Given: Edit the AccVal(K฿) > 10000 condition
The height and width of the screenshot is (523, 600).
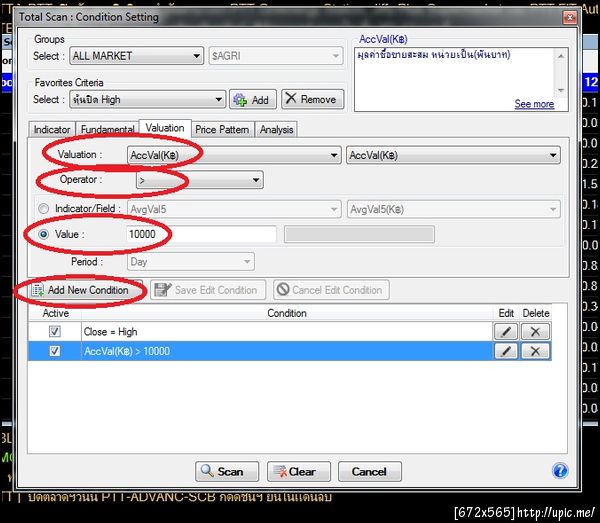Looking at the screenshot, I should 505,351.
